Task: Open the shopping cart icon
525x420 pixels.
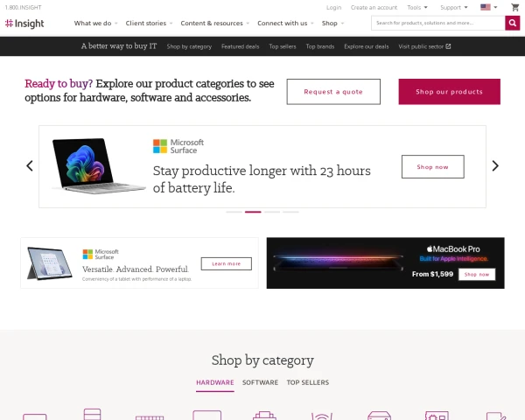Action: pyautogui.click(x=515, y=7)
